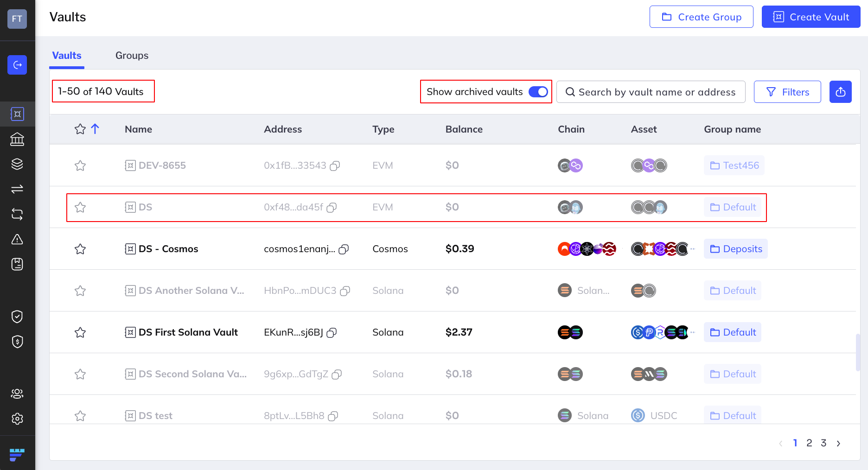Sort by favorites using the arrow header
The height and width of the screenshot is (470, 868).
pyautogui.click(x=95, y=129)
